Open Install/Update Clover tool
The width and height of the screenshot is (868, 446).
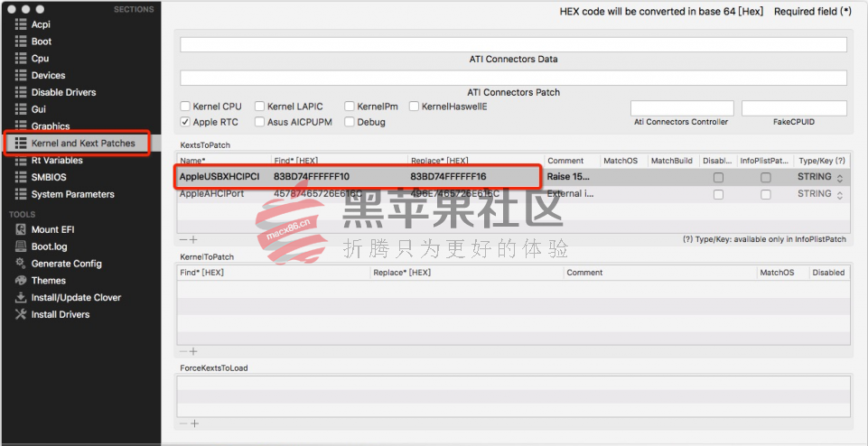(76, 298)
